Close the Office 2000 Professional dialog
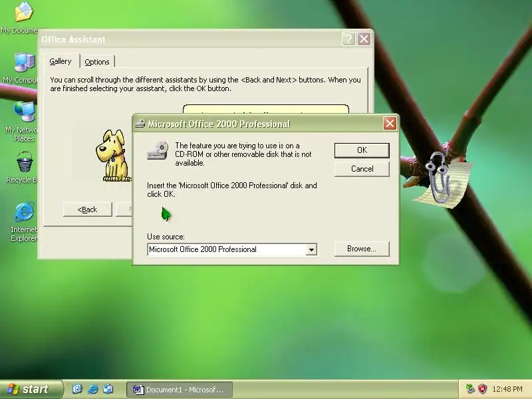This screenshot has height=399, width=532. 390,124
